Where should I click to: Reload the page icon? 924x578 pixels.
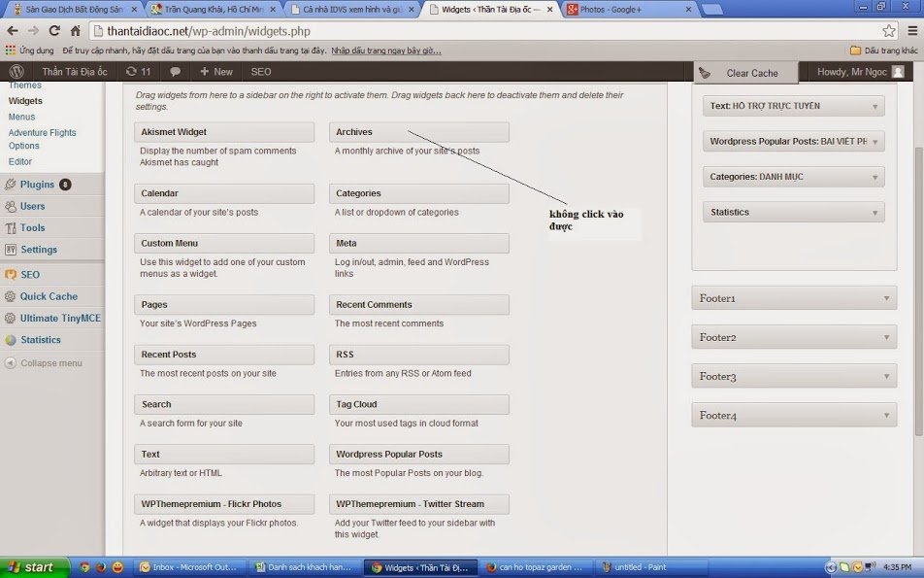(54, 31)
